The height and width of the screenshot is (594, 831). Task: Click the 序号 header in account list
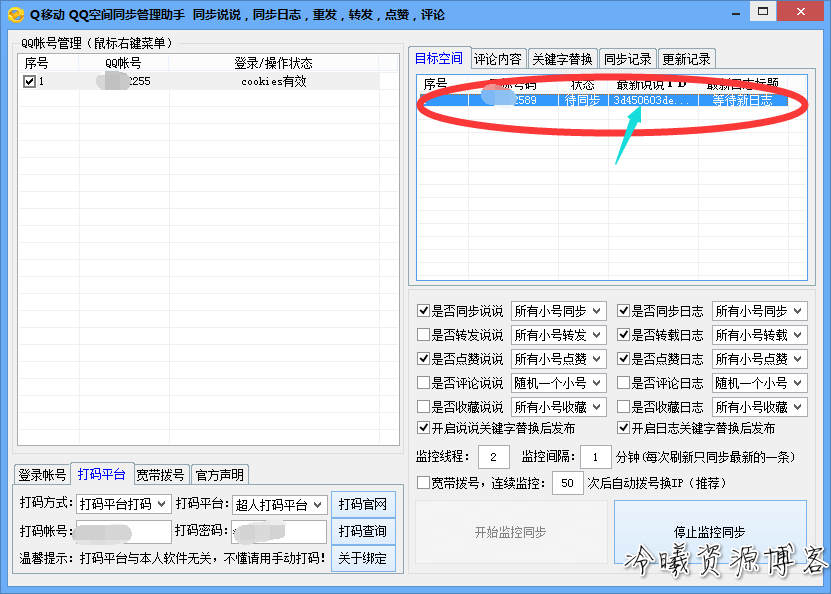tap(49, 63)
